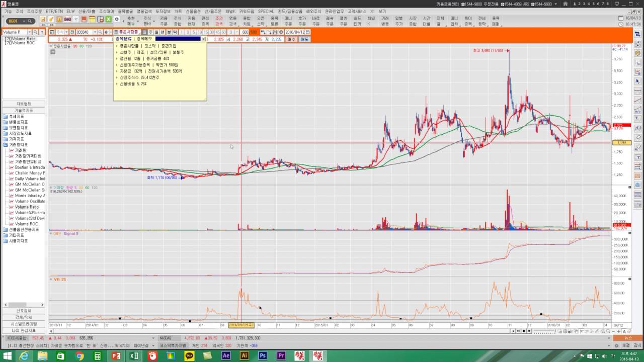Open the ETF/ETN menu
This screenshot has width=644, height=362.
(x=54, y=11)
